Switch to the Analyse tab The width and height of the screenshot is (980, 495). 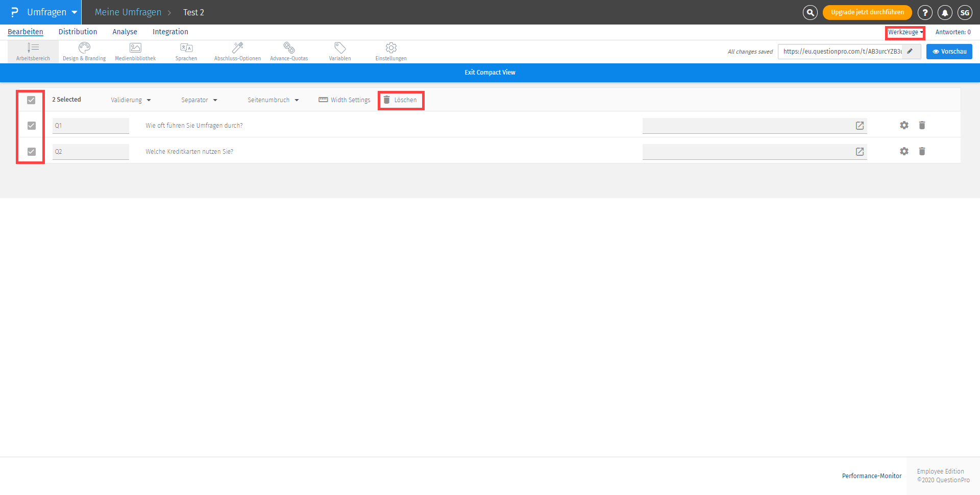point(125,32)
